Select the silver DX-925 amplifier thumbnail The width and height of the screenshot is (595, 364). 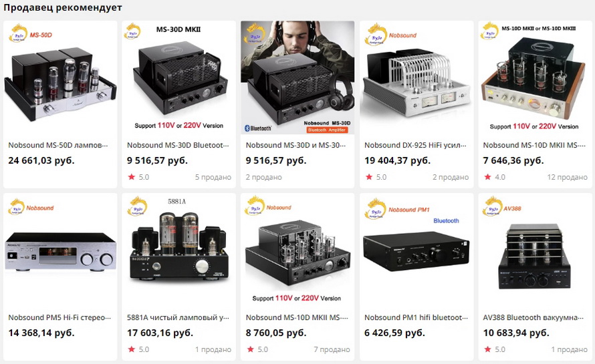click(x=416, y=77)
